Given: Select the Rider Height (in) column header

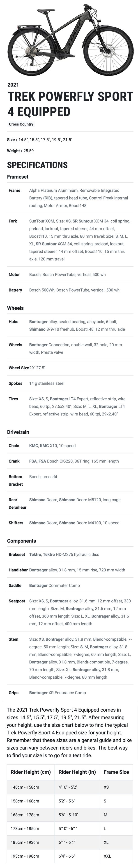Looking at the screenshot, I should (x=77, y=772).
